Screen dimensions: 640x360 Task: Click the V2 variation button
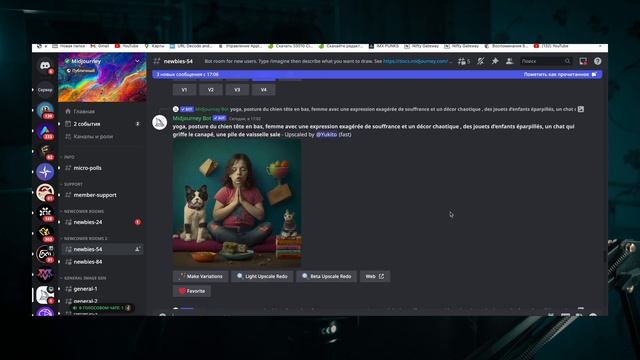click(x=211, y=90)
